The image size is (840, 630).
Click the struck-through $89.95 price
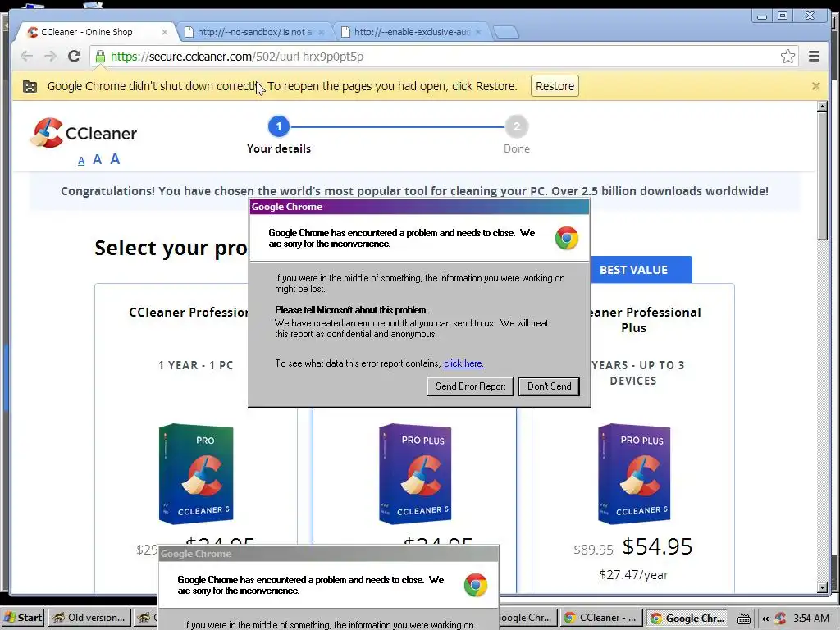tap(593, 550)
